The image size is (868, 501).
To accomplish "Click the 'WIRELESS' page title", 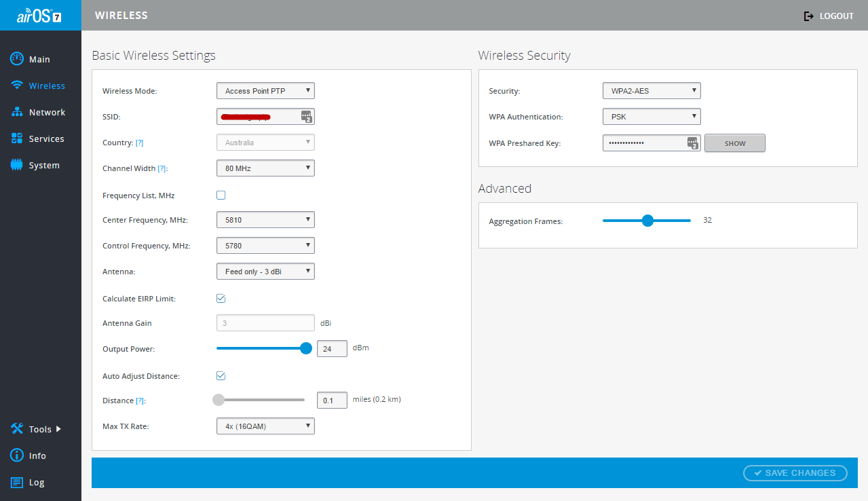I will click(121, 15).
